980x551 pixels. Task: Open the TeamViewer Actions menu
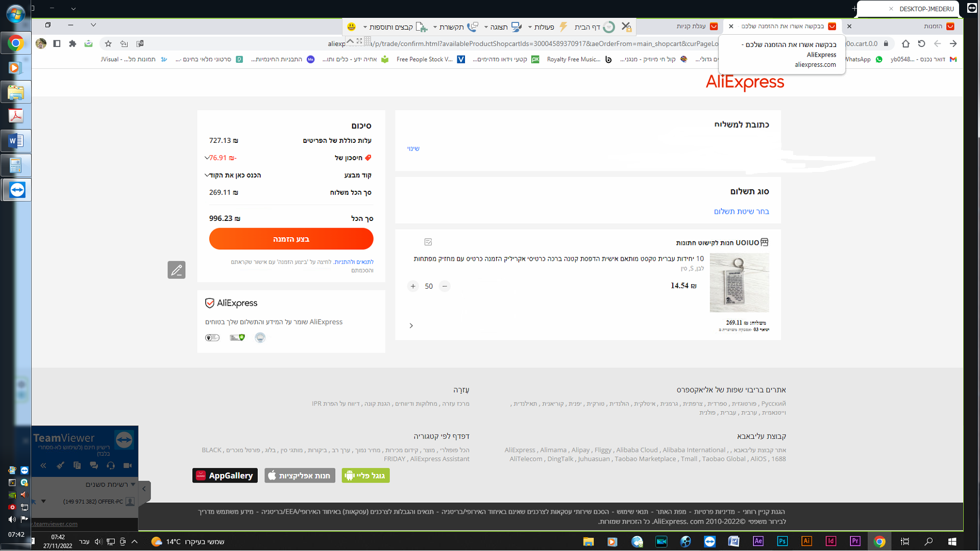tap(543, 27)
